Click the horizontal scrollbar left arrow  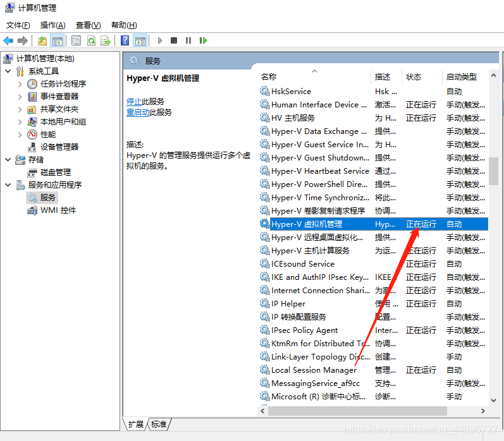263,411
